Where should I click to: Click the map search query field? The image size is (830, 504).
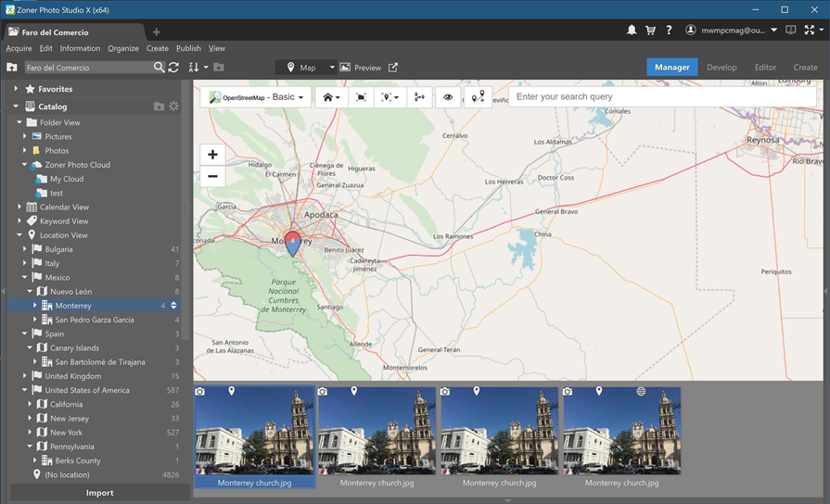[662, 96]
